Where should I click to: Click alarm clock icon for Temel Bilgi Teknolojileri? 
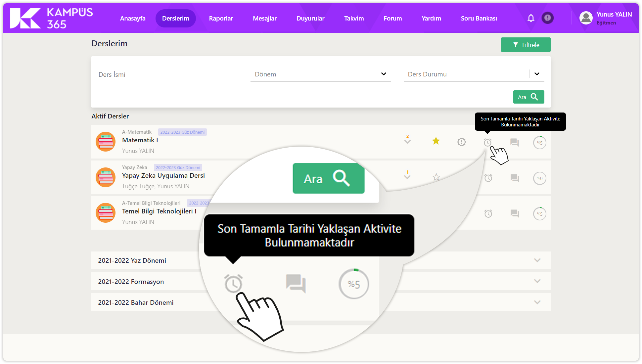point(488,213)
